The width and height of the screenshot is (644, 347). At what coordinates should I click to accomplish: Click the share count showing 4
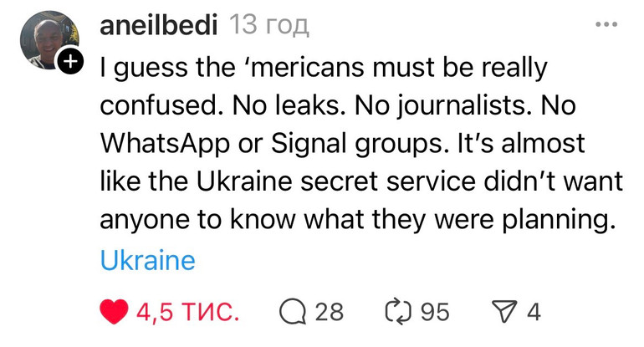[534, 312]
